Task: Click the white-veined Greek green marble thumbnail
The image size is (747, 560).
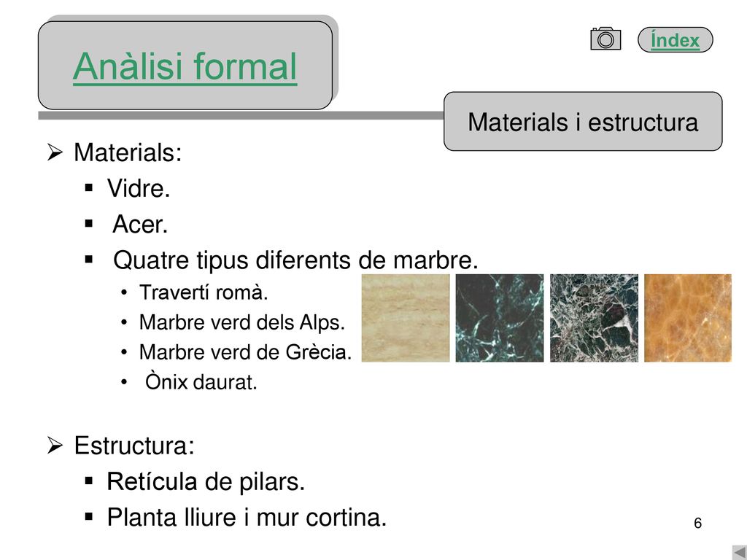Action: click(594, 318)
